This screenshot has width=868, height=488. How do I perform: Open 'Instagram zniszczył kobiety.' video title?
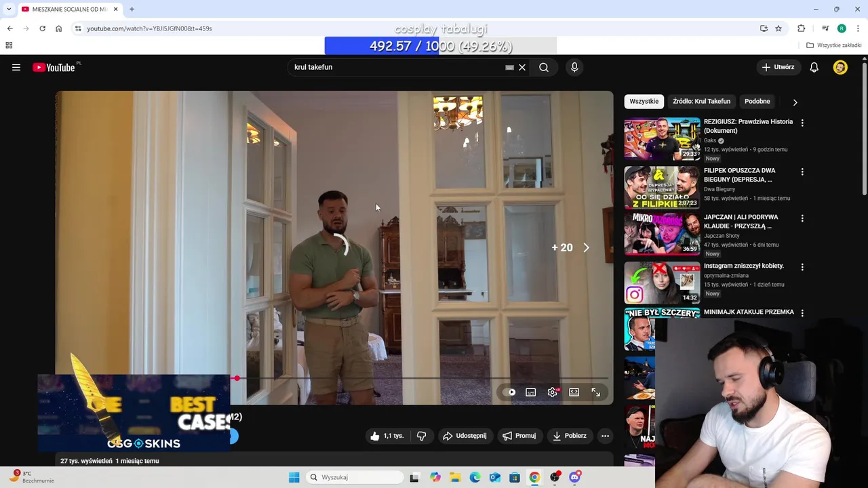[744, 266]
